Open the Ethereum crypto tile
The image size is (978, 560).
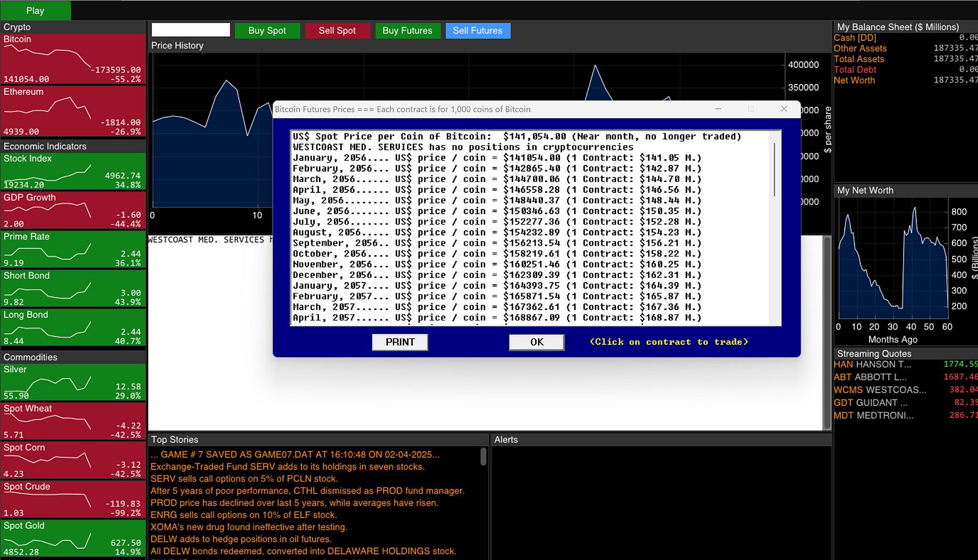click(x=73, y=111)
